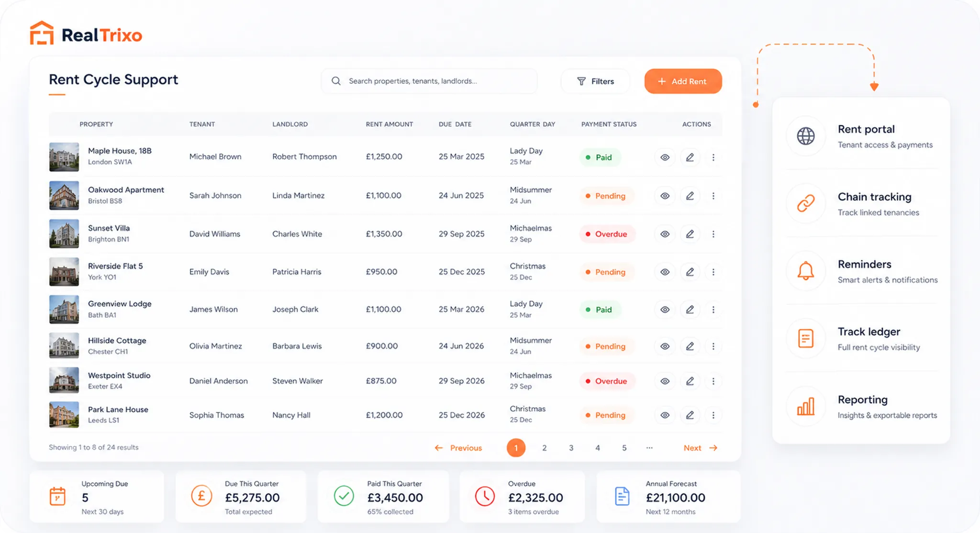Screen dimensions: 980x533
Task: Open more options for Westpoint Studio
Action: point(713,381)
